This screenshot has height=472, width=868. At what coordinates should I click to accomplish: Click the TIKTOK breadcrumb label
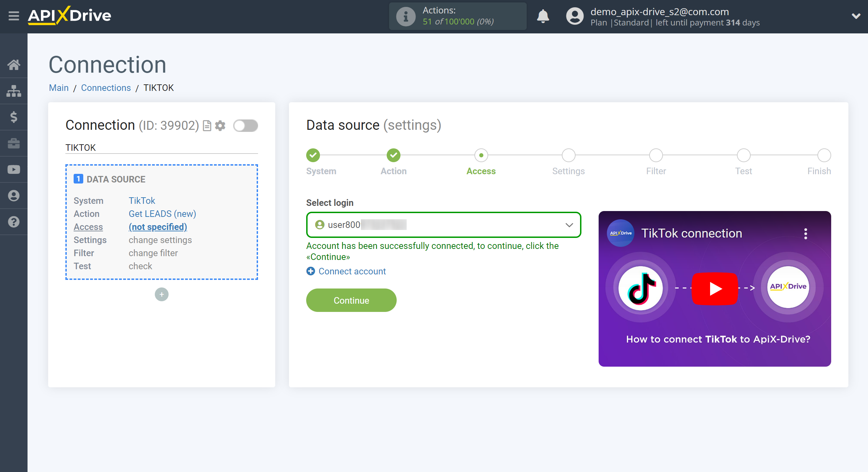[x=159, y=88]
